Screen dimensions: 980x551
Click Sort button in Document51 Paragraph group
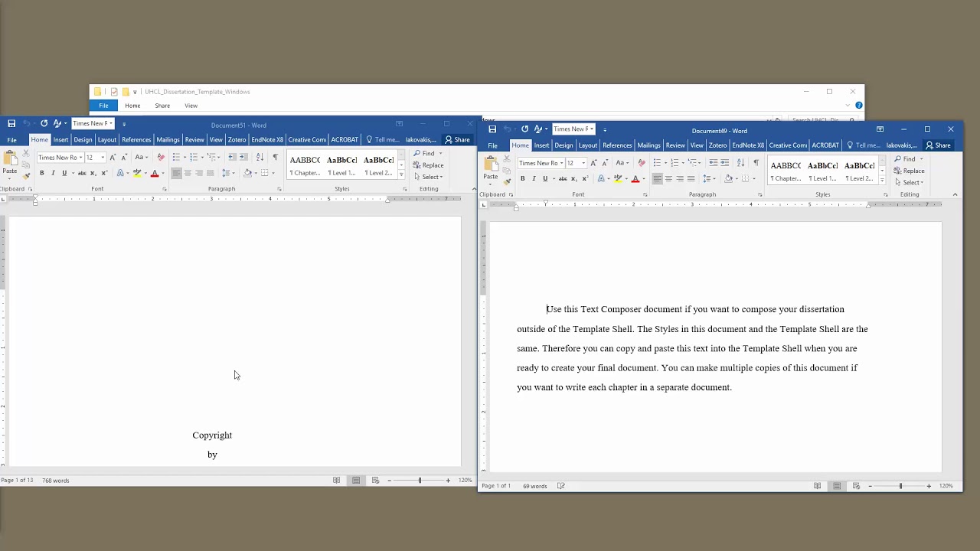point(260,157)
